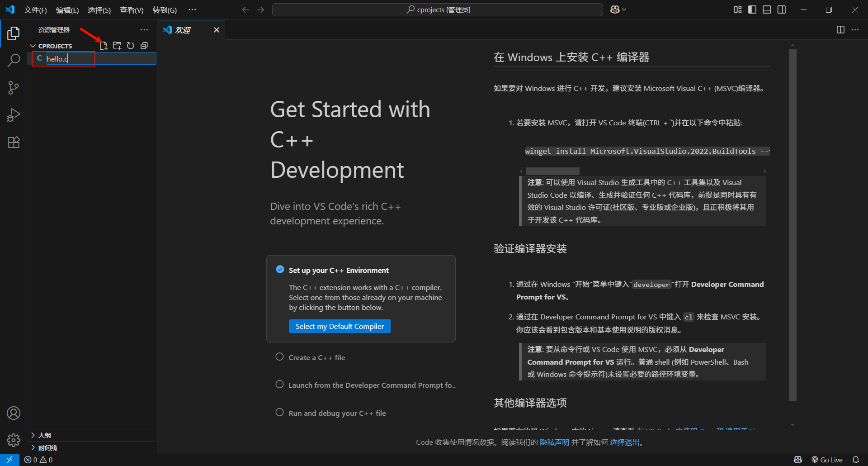Click Select my Default Compiler button
The height and width of the screenshot is (466, 868).
click(340, 326)
